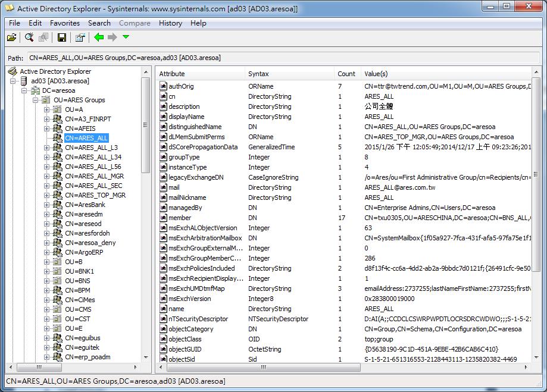
Task: Expand the OU=A tree node
Action: click(46, 109)
